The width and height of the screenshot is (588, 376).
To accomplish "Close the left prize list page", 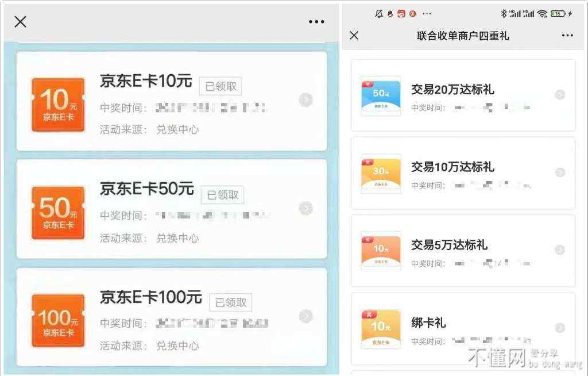I will [x=20, y=22].
